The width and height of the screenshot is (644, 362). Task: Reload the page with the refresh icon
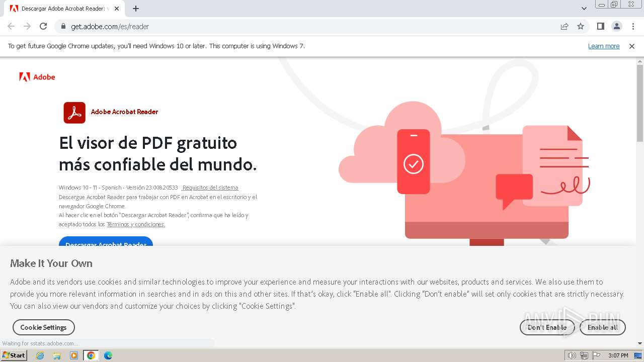43,26
